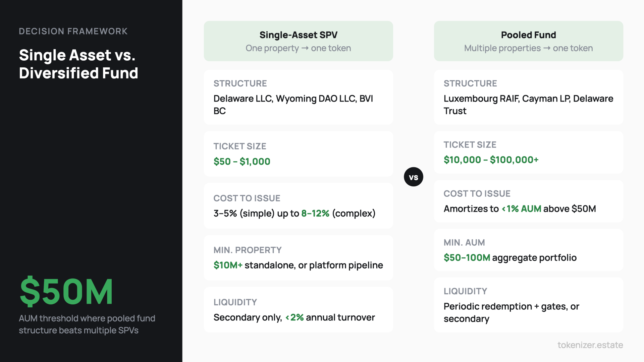
Task: Click the <1% AUM green text
Action: 521,209
